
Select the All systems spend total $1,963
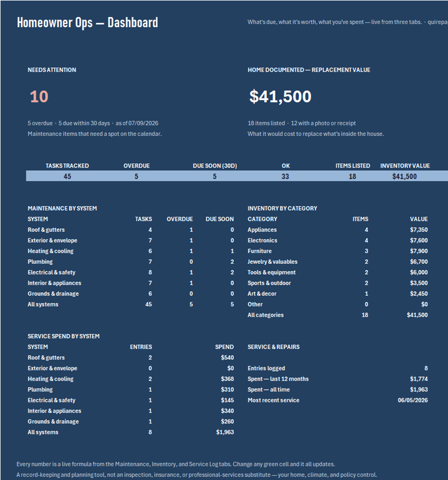pyautogui.click(x=225, y=432)
